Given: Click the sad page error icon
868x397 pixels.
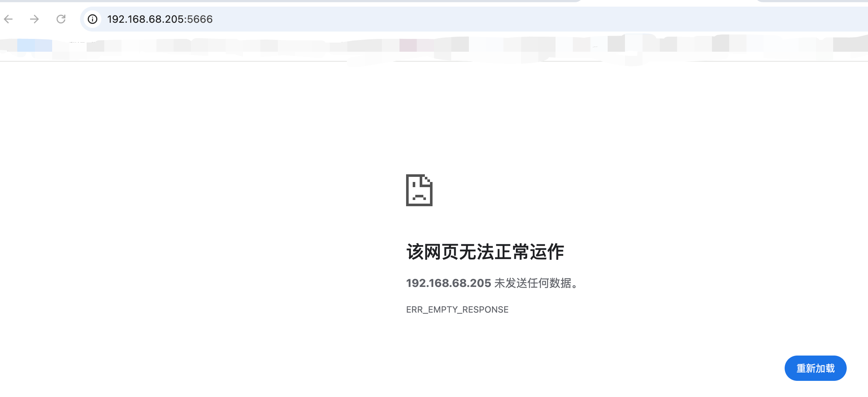Looking at the screenshot, I should tap(419, 190).
